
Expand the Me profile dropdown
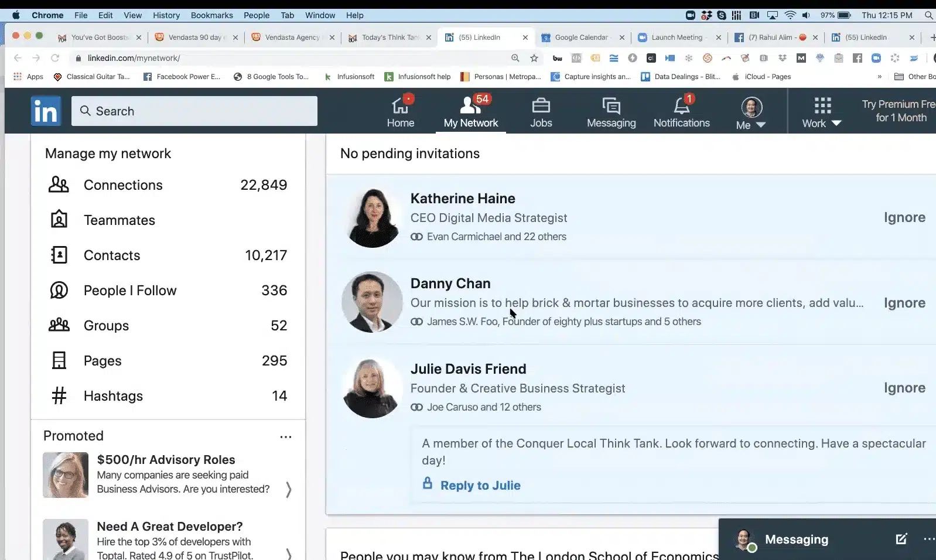(751, 114)
